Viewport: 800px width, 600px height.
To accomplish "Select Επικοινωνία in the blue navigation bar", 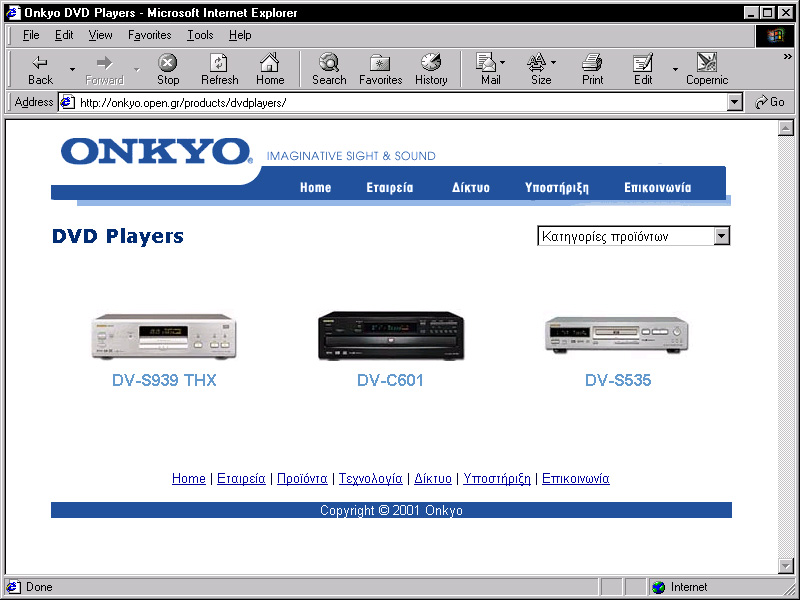I will tap(658, 187).
